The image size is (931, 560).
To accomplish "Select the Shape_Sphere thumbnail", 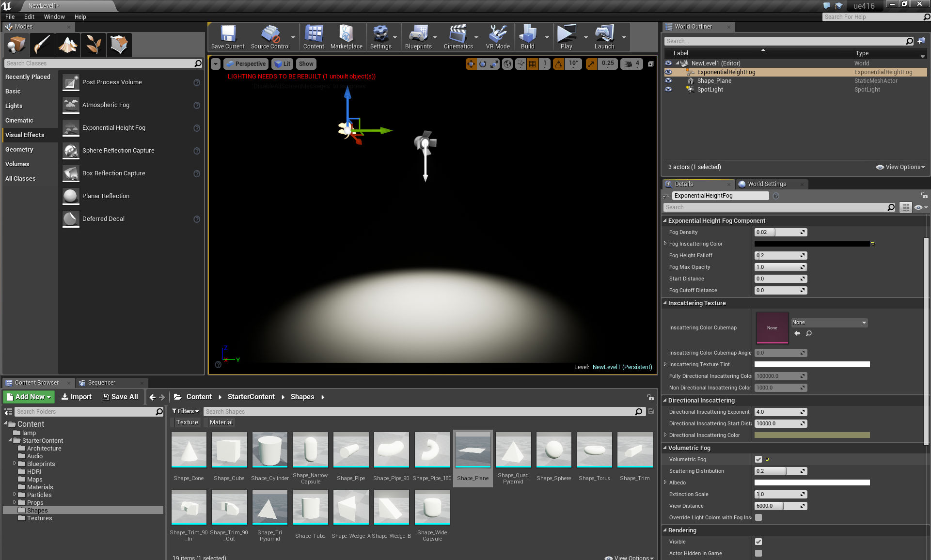I will coord(553,451).
